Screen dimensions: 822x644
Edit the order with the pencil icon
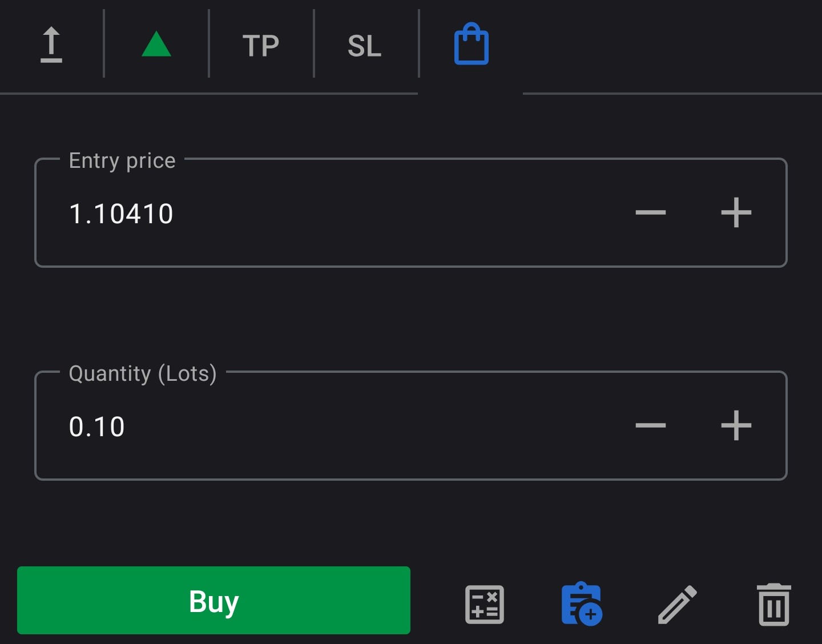click(677, 604)
